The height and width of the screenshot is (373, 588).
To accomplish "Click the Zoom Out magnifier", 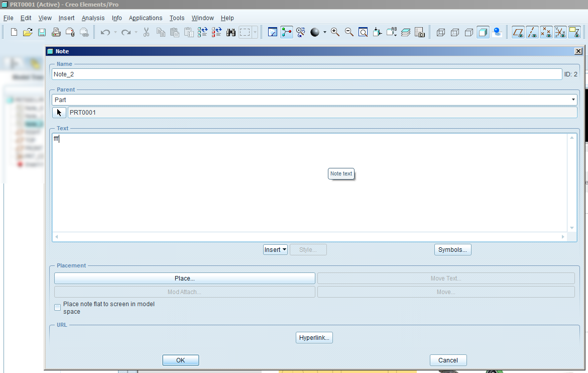I will coord(349,32).
